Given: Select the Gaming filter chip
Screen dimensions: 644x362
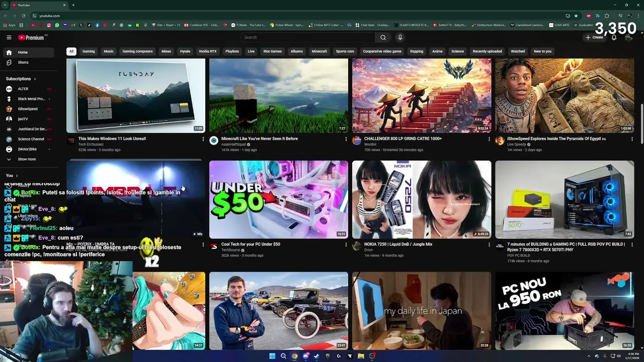Looking at the screenshot, I should (89, 51).
